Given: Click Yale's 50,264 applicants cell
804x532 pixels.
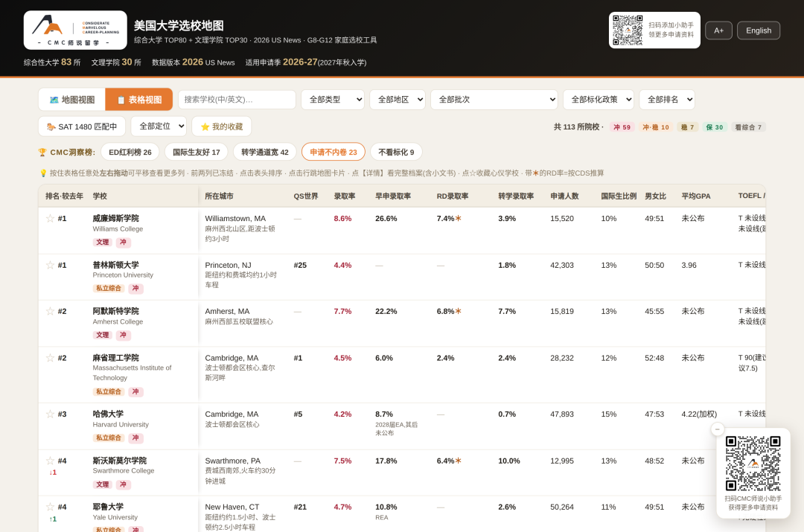Looking at the screenshot, I should (x=562, y=507).
